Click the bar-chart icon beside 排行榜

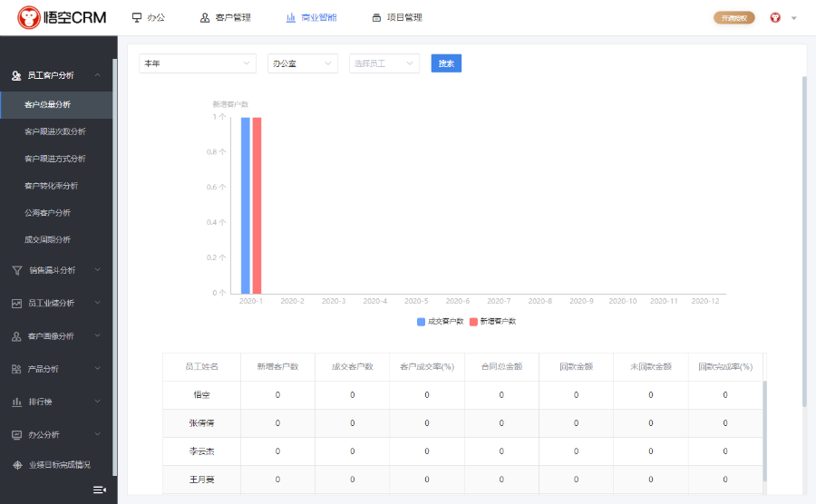(16, 402)
